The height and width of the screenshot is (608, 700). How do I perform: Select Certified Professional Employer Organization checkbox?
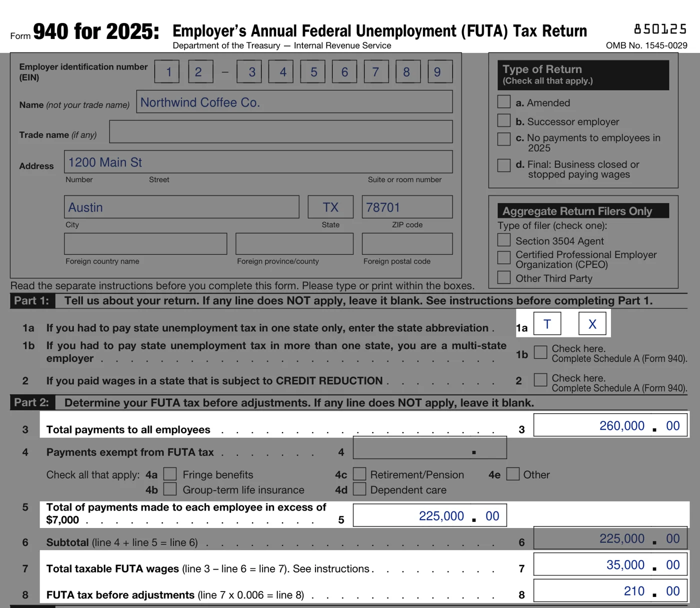pos(504,257)
